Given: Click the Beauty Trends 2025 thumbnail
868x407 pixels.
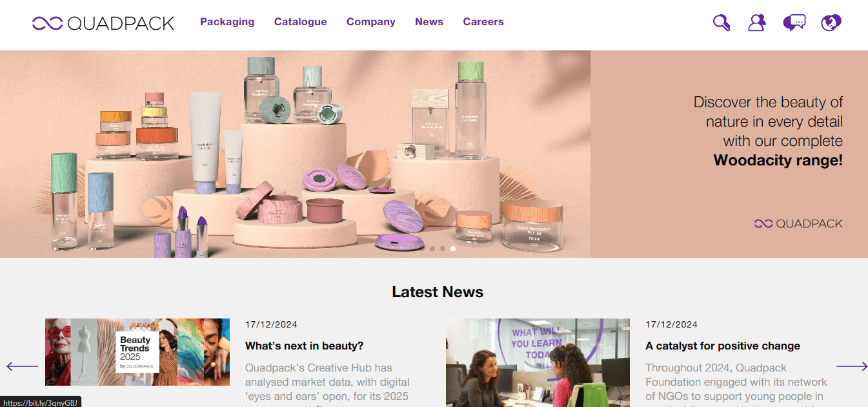Looking at the screenshot, I should 137,352.
